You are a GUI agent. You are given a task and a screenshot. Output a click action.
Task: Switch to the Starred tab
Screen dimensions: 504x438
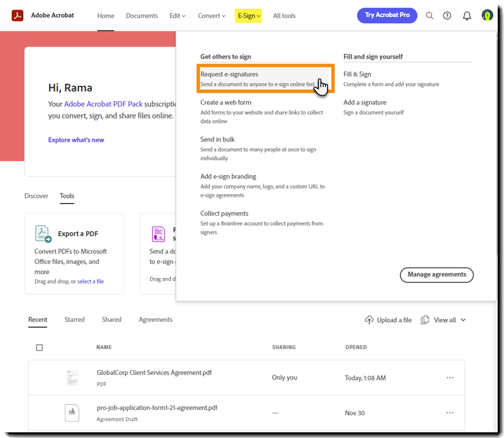tap(74, 320)
